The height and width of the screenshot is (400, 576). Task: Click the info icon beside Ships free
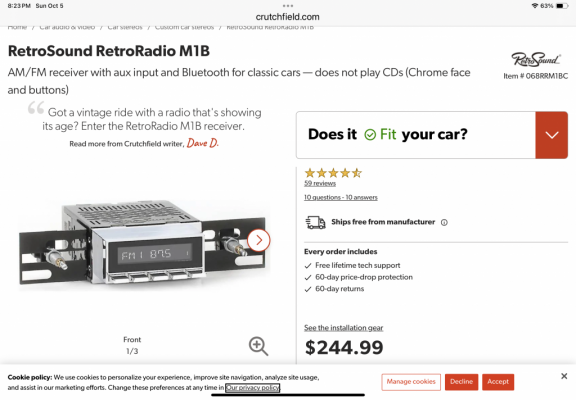point(444,222)
